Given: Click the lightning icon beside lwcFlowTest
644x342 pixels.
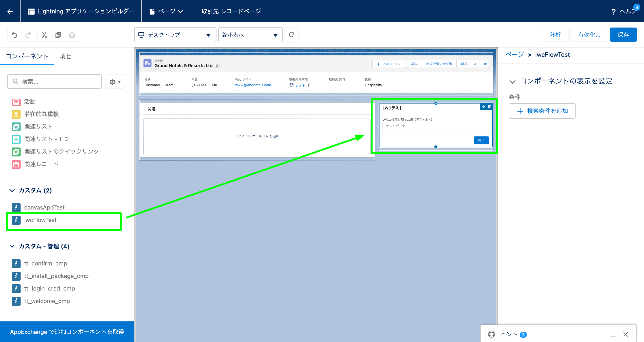Looking at the screenshot, I should (x=16, y=220).
